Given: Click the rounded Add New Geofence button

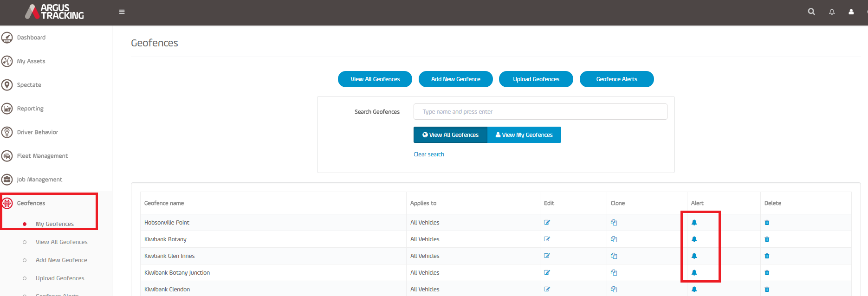Looking at the screenshot, I should click(x=456, y=79).
